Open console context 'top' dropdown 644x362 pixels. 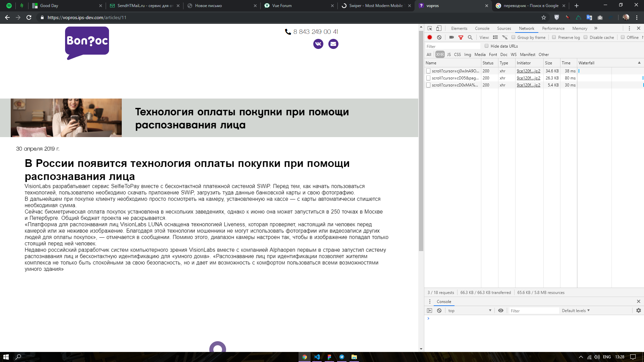click(x=470, y=311)
